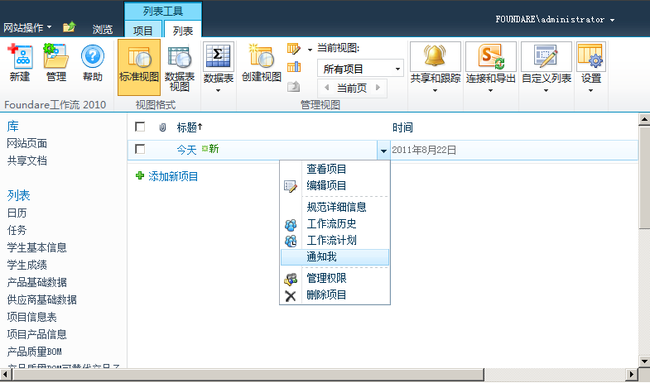Sort by the 标题 column header
The width and height of the screenshot is (650, 383).
coord(189,127)
